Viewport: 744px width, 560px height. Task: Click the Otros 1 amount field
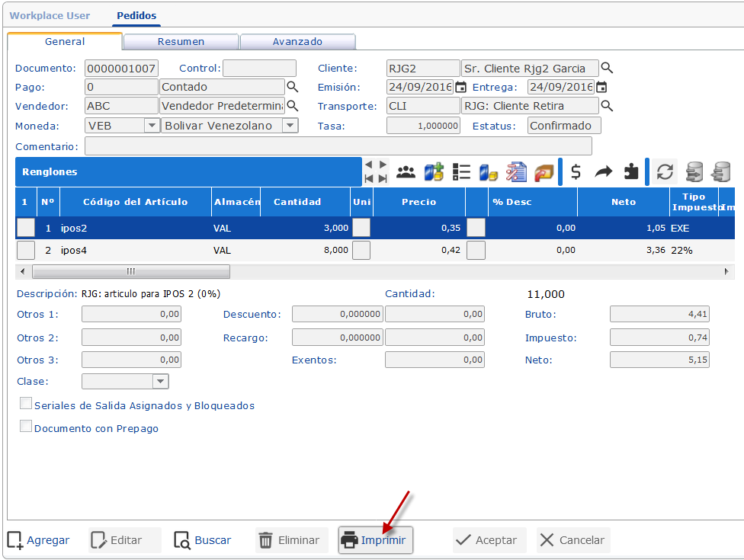pyautogui.click(x=131, y=314)
